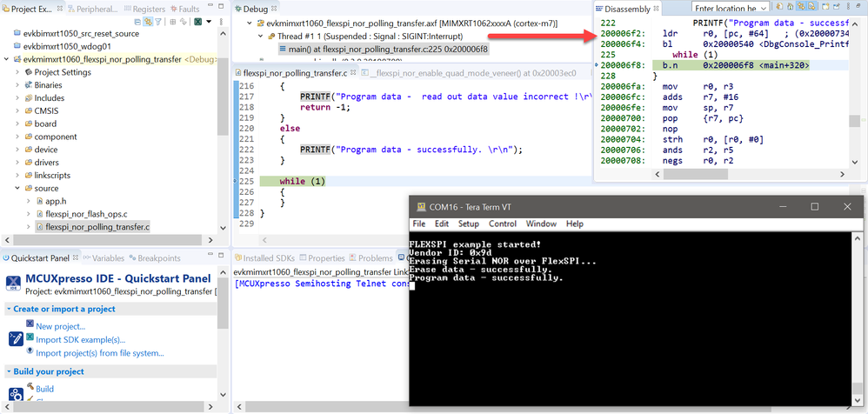Open the Project Explorer filter icon

157,22
